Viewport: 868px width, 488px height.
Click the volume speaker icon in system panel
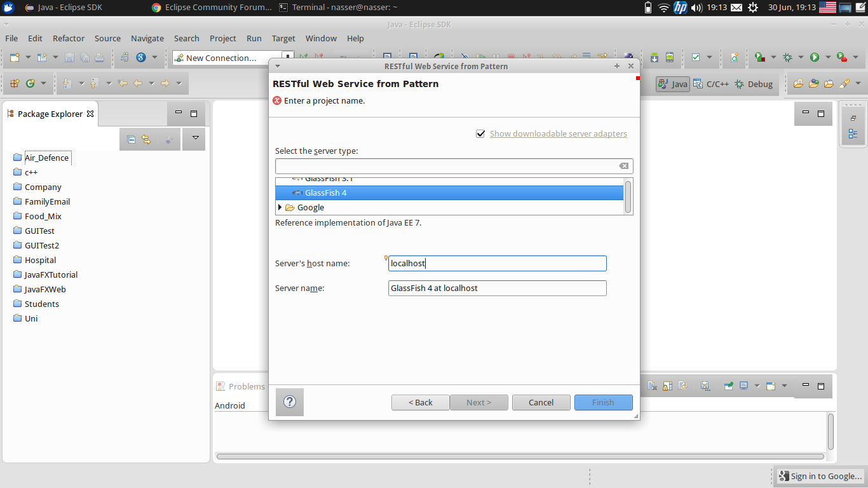(696, 8)
